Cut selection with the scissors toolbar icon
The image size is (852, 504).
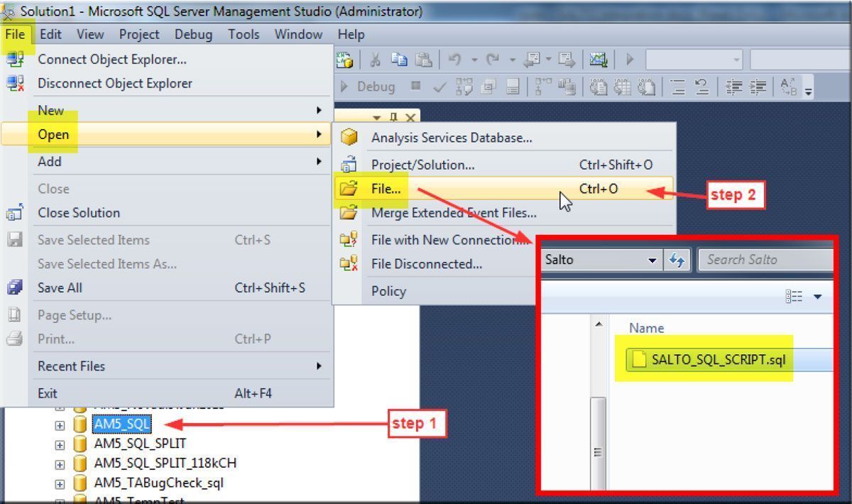click(376, 60)
